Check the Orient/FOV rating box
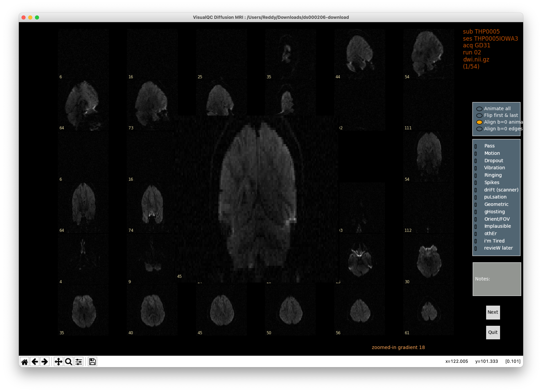This screenshot has height=392, width=542. click(476, 219)
